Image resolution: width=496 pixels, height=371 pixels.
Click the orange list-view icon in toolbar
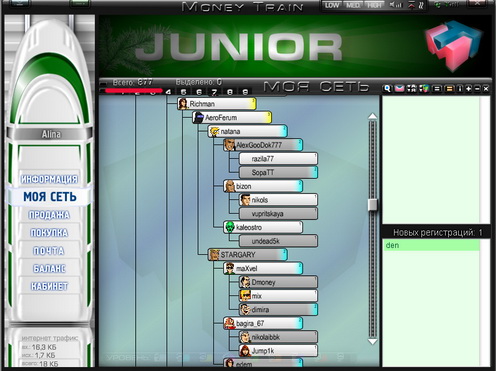click(449, 89)
